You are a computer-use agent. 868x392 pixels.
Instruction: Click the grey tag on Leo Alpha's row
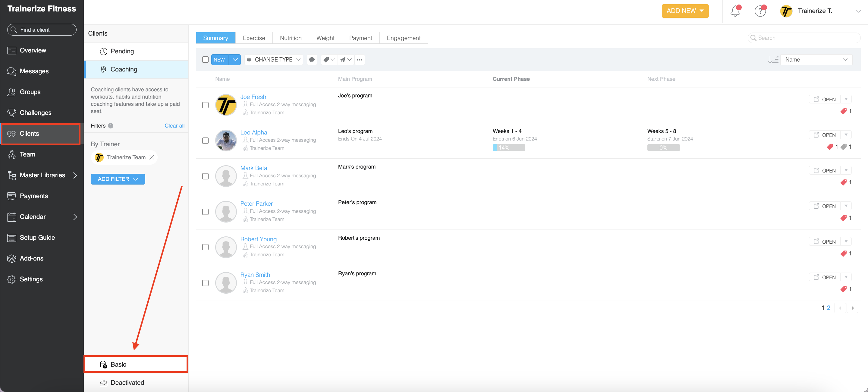click(843, 147)
